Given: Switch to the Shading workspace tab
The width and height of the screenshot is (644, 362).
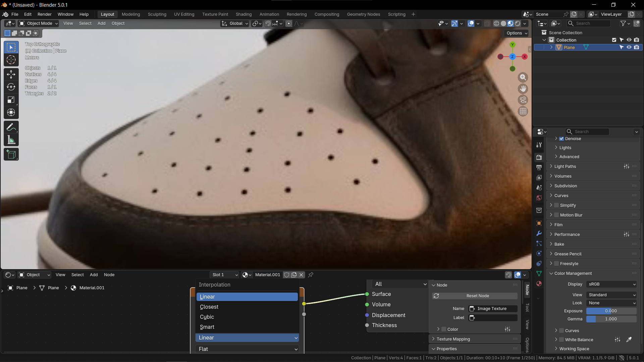Looking at the screenshot, I should (x=244, y=14).
